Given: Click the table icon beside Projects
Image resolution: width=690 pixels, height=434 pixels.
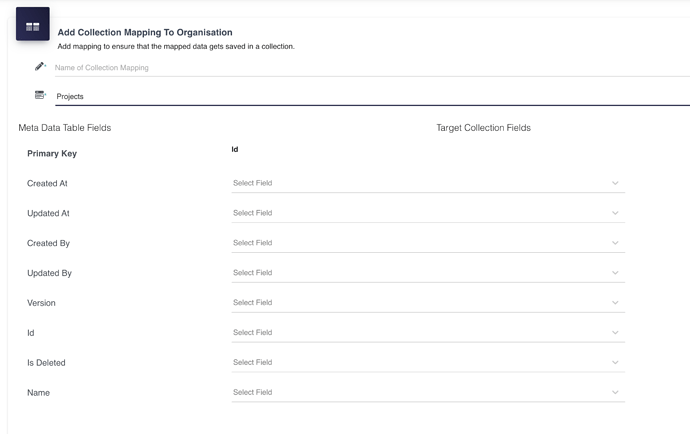Looking at the screenshot, I should click(x=40, y=95).
